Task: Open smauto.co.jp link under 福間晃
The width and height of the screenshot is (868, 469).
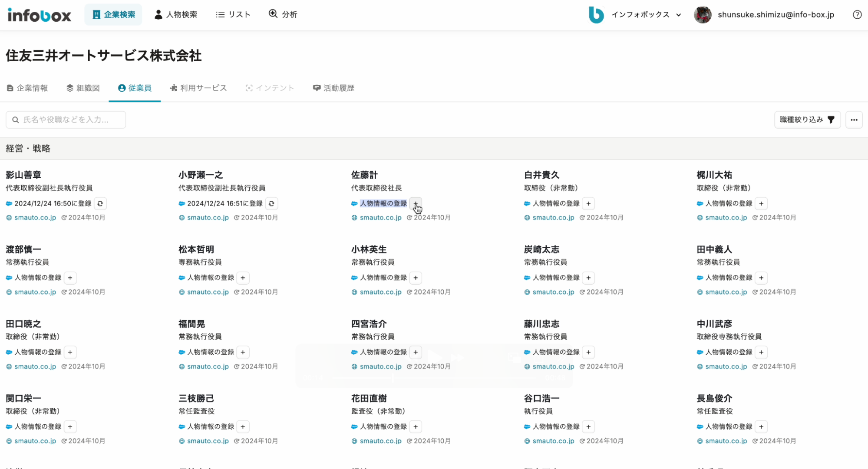Action: click(208, 366)
